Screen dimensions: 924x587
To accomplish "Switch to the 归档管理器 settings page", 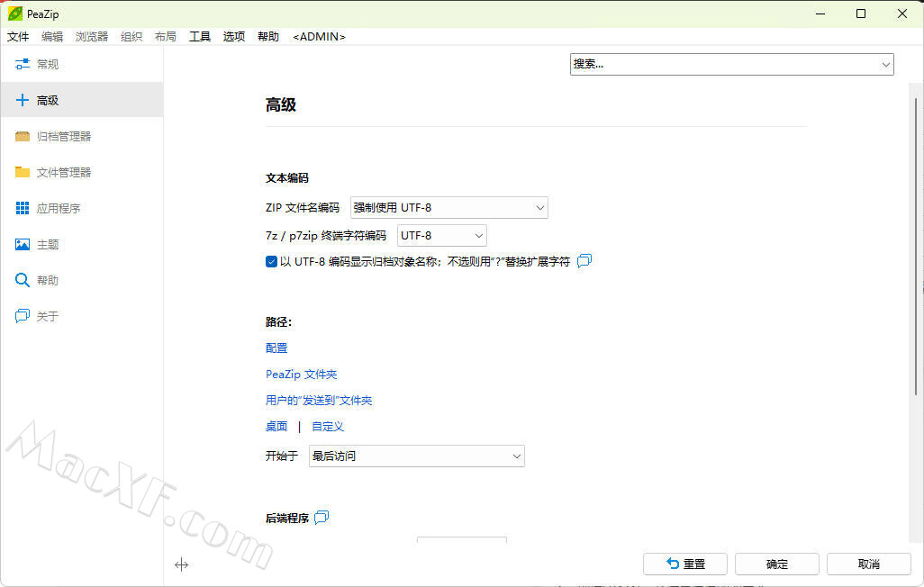I will [x=82, y=136].
